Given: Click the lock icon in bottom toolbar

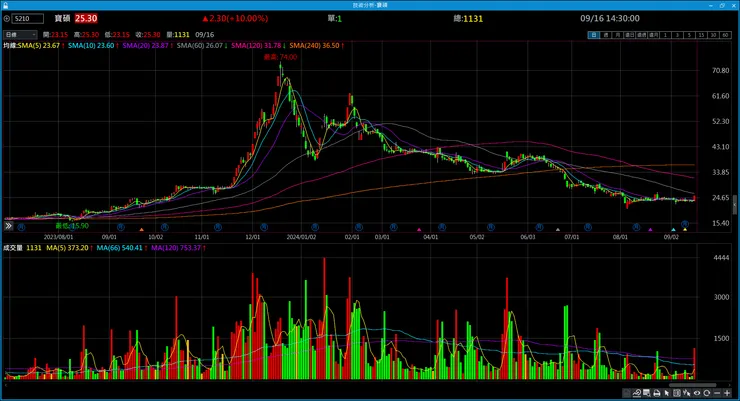Looking at the screenshot, I should [x=627, y=393].
